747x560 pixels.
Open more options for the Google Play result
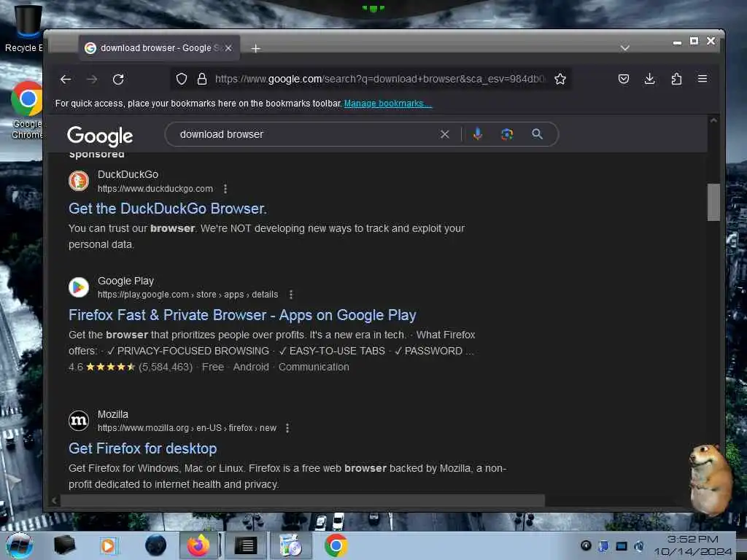[x=291, y=295]
